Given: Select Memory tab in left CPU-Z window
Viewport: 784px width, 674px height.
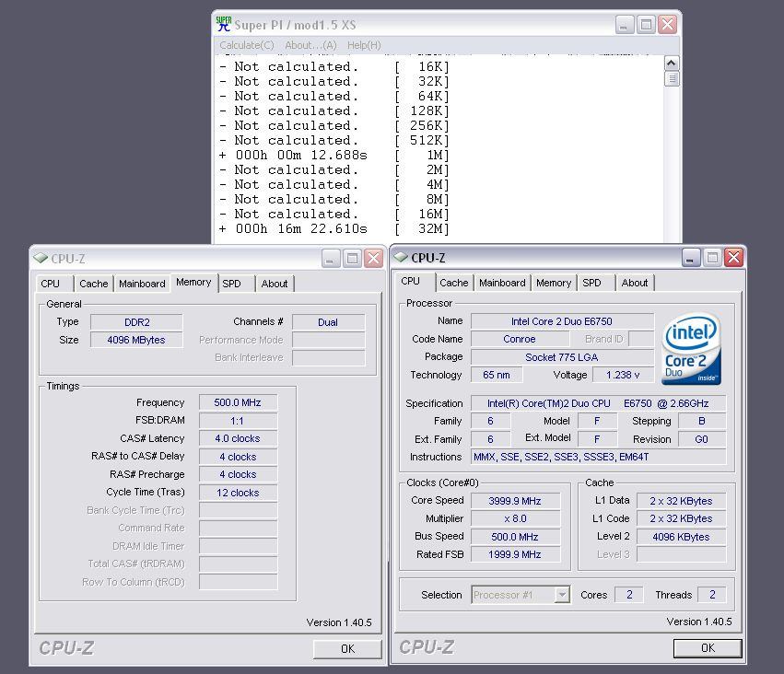Looking at the screenshot, I should click(194, 283).
